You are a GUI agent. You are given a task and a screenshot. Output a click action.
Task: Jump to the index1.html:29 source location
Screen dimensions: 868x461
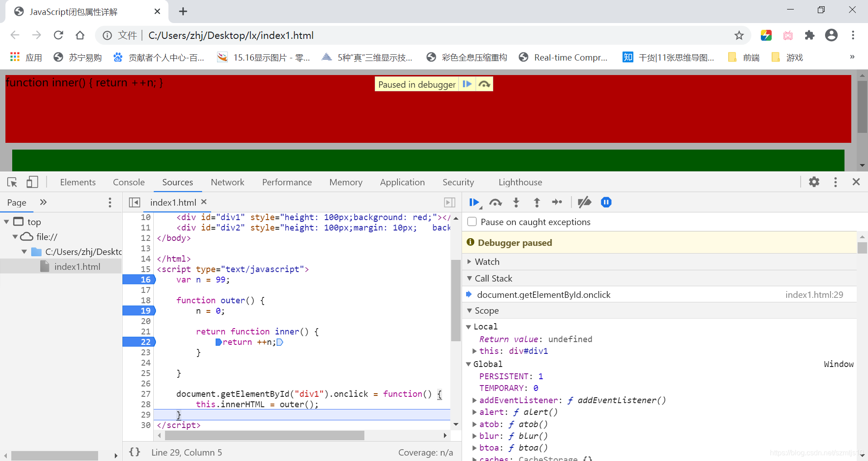(814, 295)
